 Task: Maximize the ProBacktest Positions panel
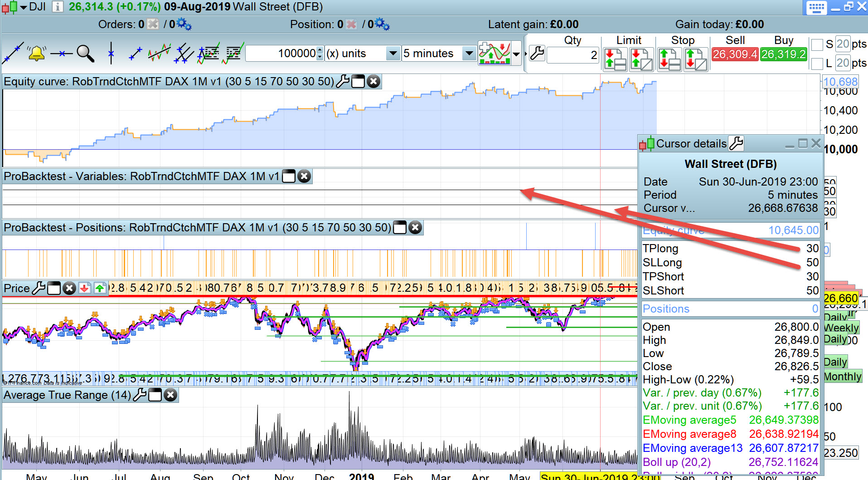[400, 227]
